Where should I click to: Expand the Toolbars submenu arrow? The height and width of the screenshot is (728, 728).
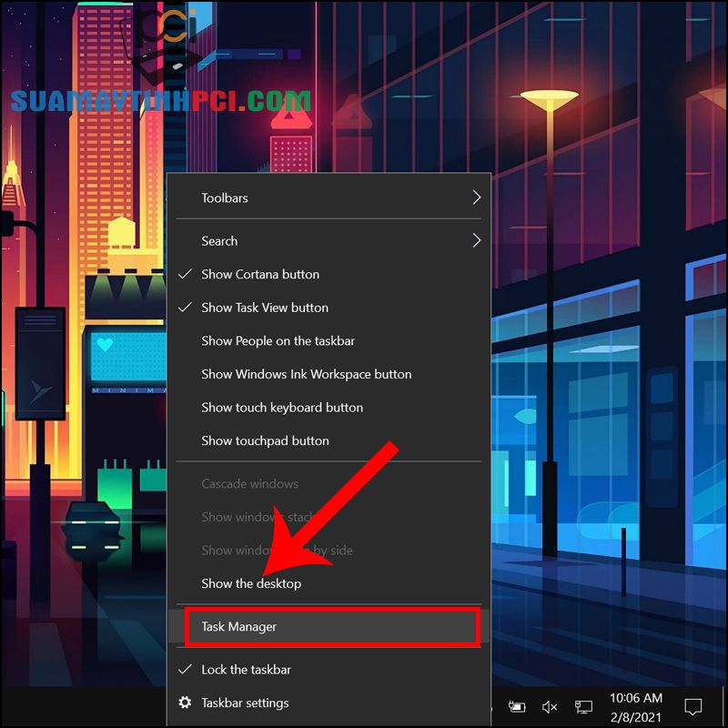[475, 197]
